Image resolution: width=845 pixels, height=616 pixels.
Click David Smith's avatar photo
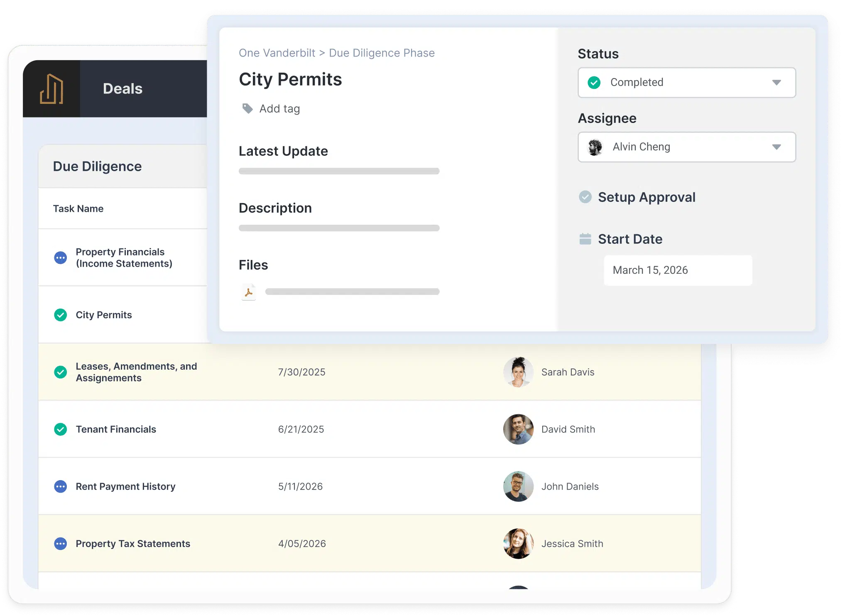(x=518, y=429)
